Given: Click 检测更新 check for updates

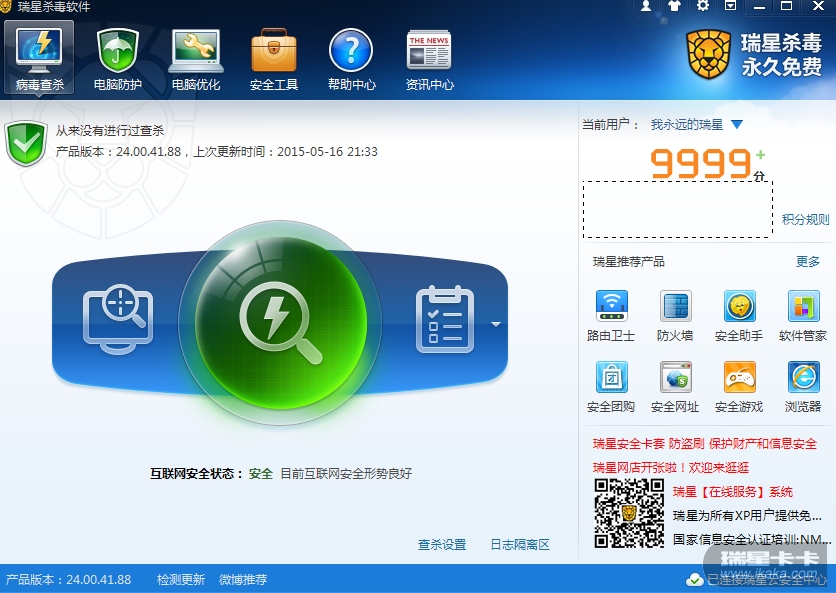Looking at the screenshot, I should point(181,580).
